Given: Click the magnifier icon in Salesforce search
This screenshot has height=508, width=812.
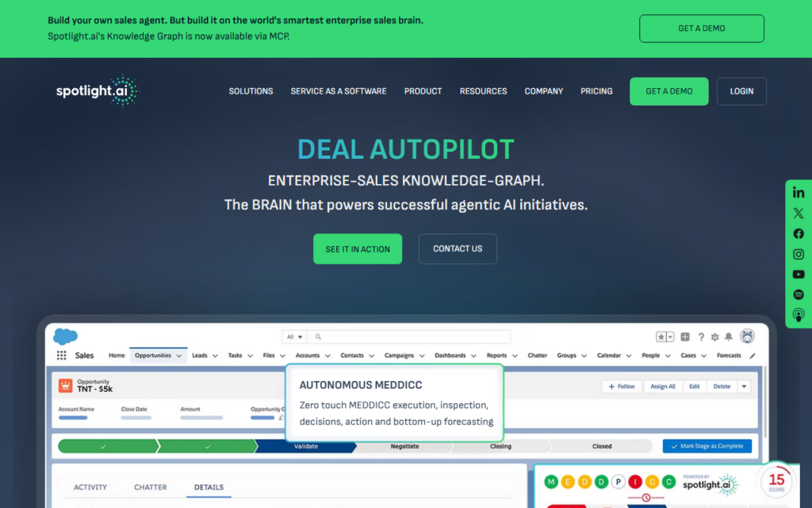Looking at the screenshot, I should [x=319, y=337].
